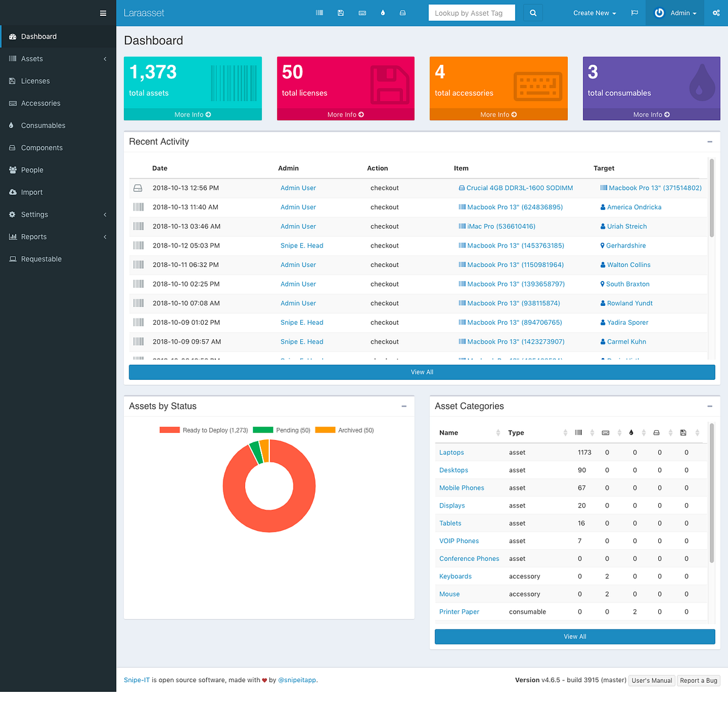Open components via the drive icon in navbar
This screenshot has width=728, height=707.
(x=403, y=13)
